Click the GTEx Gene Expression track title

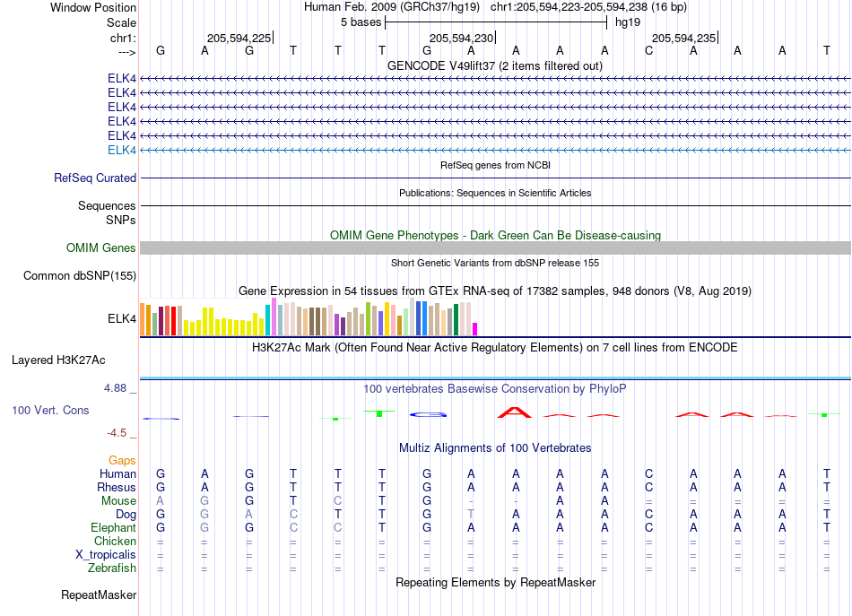(495, 291)
